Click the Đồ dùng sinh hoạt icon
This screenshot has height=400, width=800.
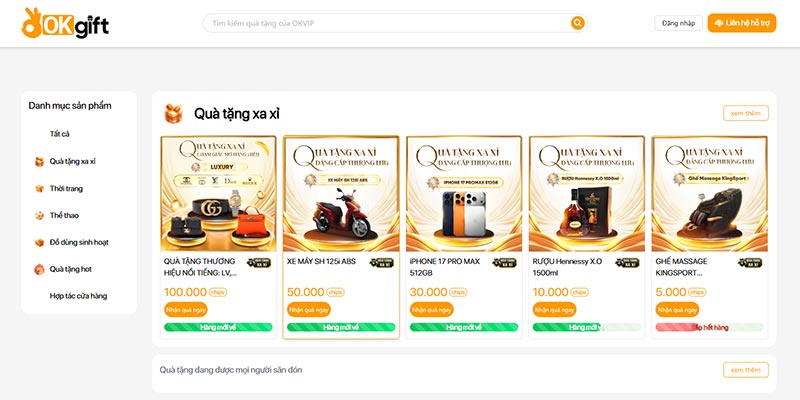click(39, 242)
